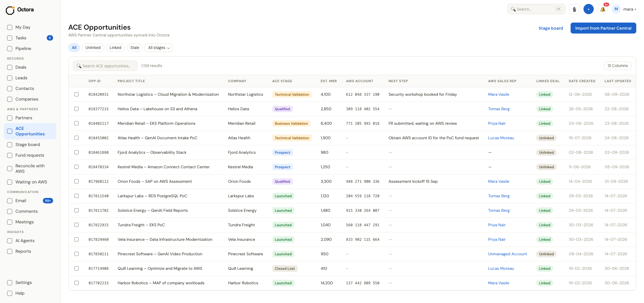Click opportunity ID 018461880

pyautogui.click(x=99, y=152)
